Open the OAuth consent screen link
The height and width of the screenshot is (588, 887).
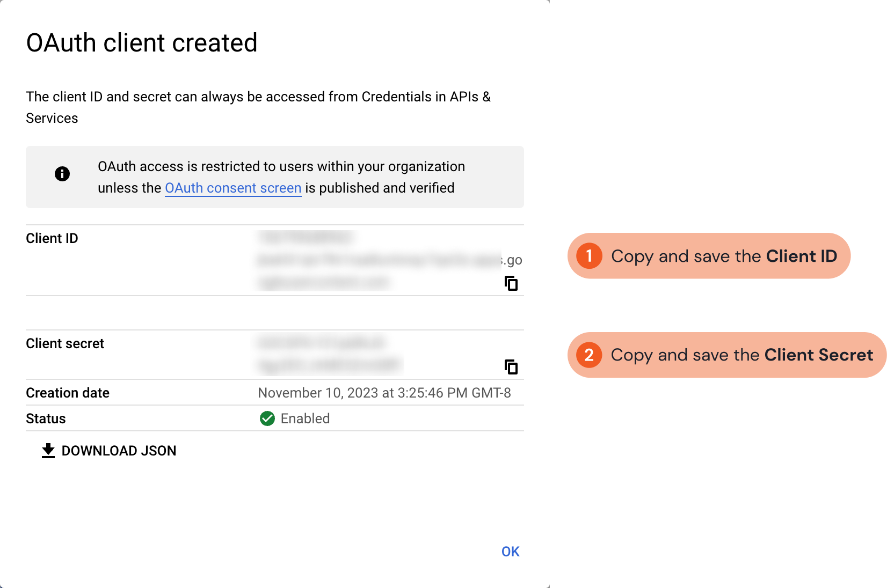coord(233,188)
